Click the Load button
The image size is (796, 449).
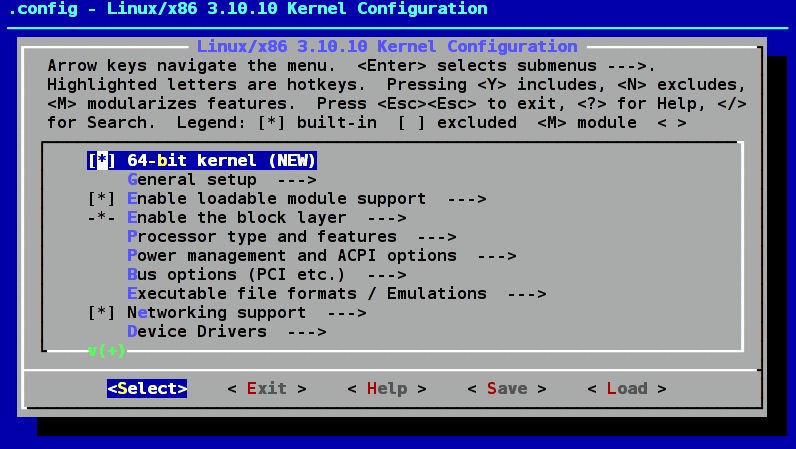(627, 389)
